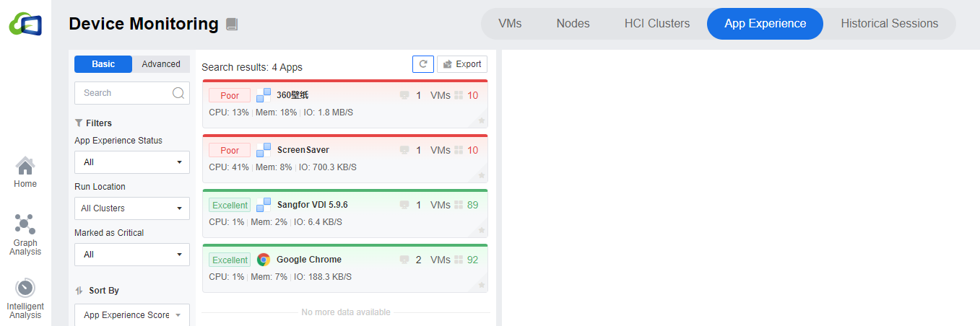Click the Filters funnel icon
This screenshot has height=326, width=980.
[x=79, y=123]
